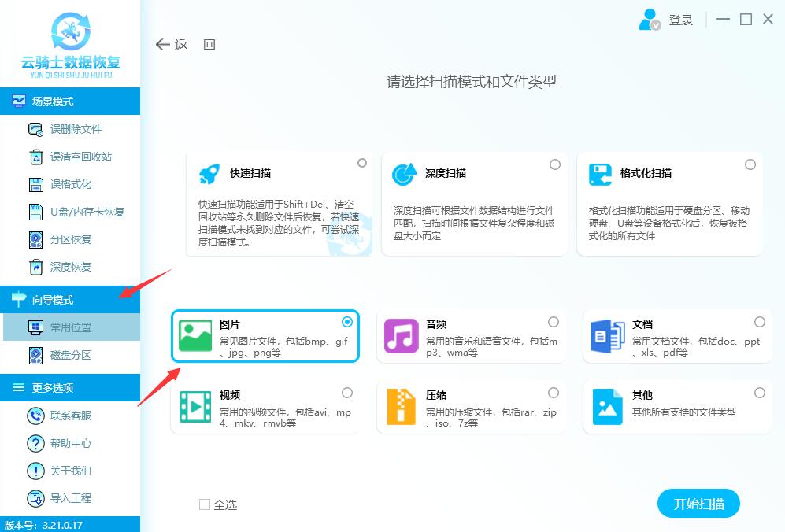Select the 视频 file type radio button

(x=347, y=393)
